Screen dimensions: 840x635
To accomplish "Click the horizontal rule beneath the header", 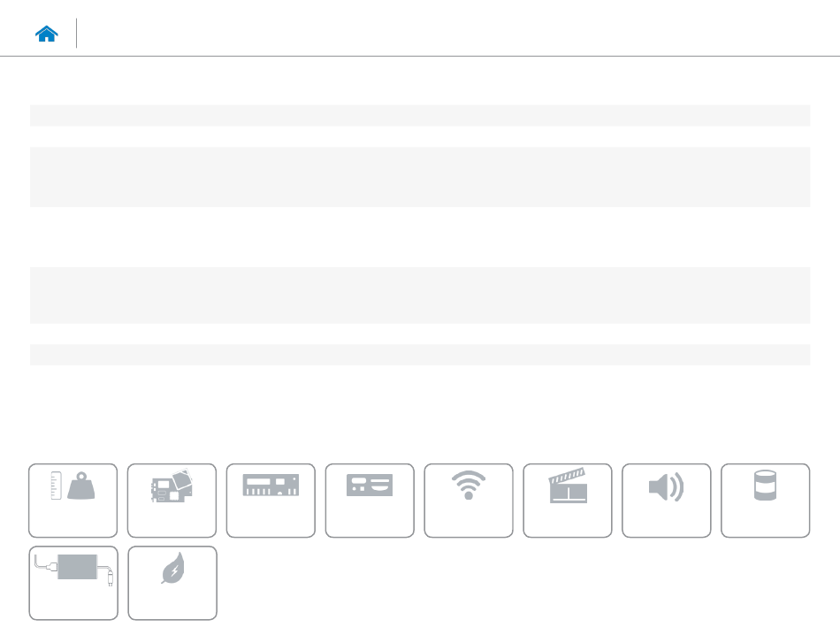I will [420, 56].
